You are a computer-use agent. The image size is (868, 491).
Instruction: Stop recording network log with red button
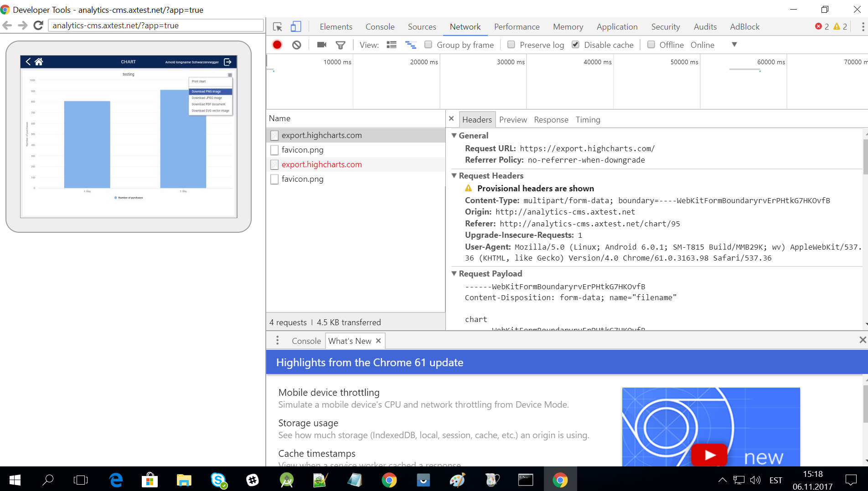(277, 45)
